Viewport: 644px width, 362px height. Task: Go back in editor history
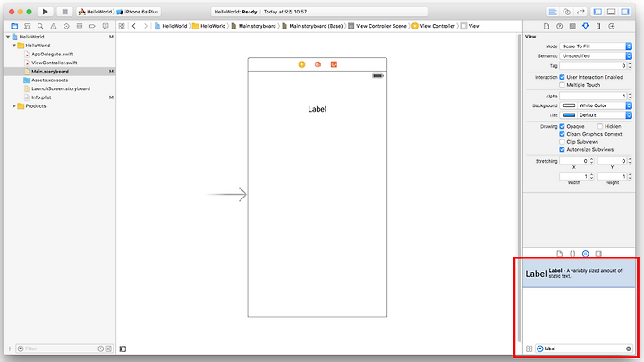134,26
